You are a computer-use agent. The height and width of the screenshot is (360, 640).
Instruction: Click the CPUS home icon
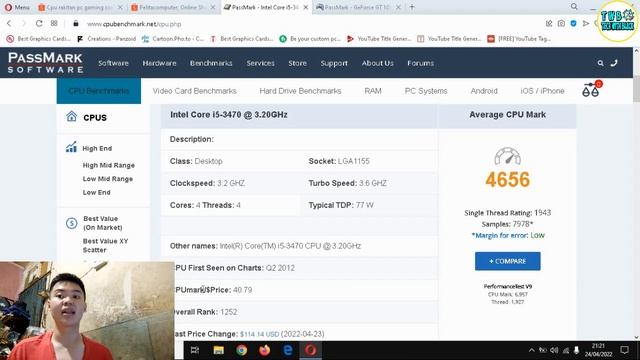pos(71,117)
